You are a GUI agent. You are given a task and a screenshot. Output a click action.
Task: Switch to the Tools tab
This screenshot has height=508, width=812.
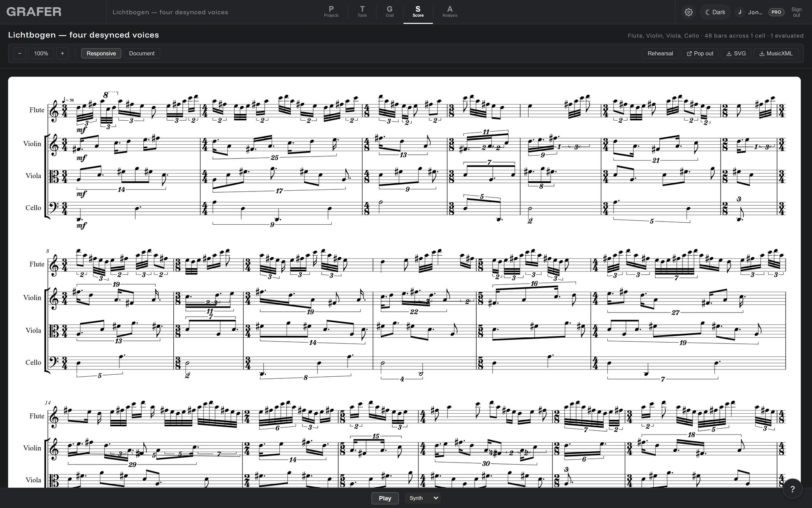coord(362,12)
